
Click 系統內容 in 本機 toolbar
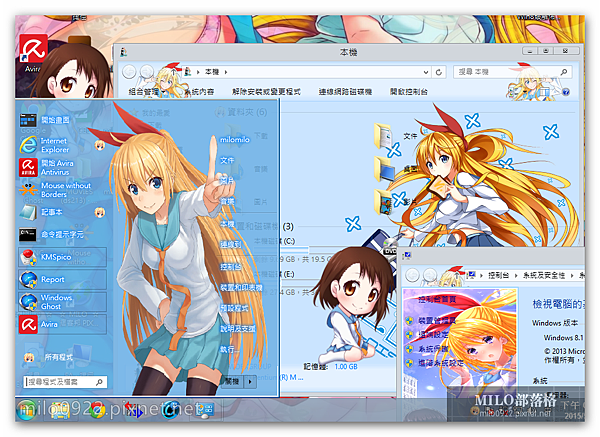199,92
